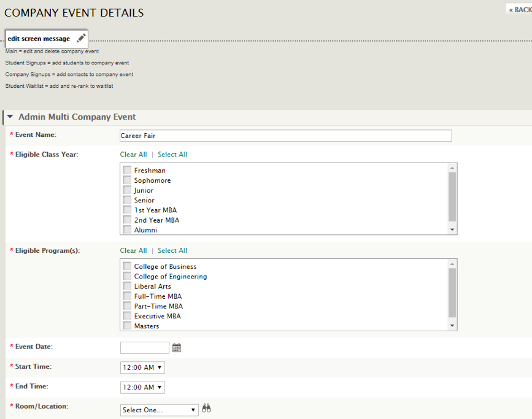
Task: Open the End Time dropdown
Action: pyautogui.click(x=142, y=388)
